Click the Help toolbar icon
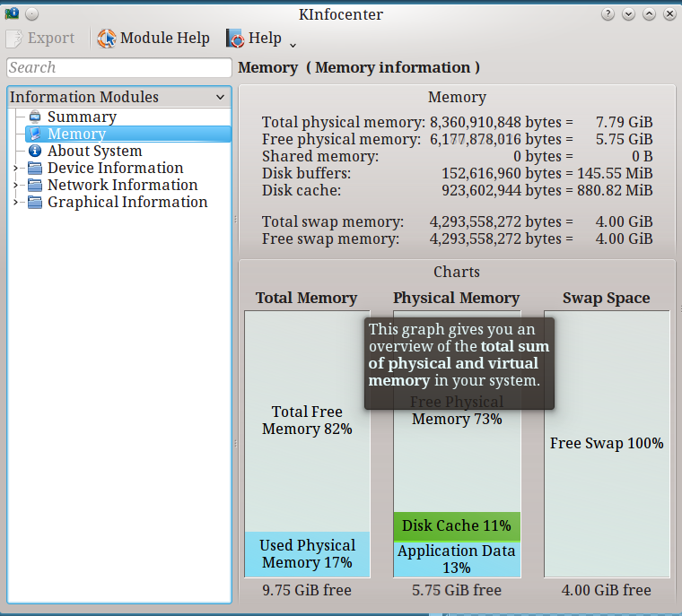Screen dimensions: 682x616 pos(235,39)
